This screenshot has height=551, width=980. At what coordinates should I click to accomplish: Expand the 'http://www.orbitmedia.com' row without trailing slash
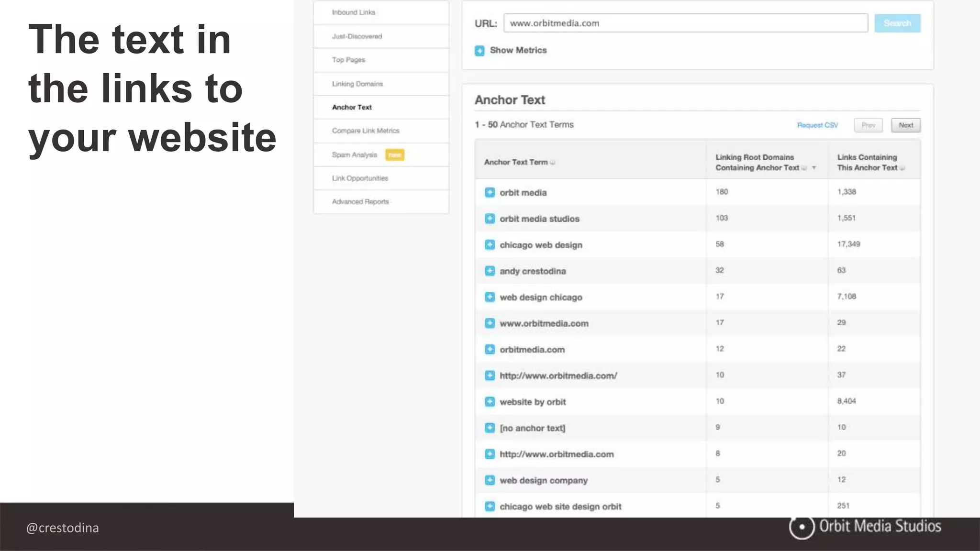pyautogui.click(x=490, y=454)
